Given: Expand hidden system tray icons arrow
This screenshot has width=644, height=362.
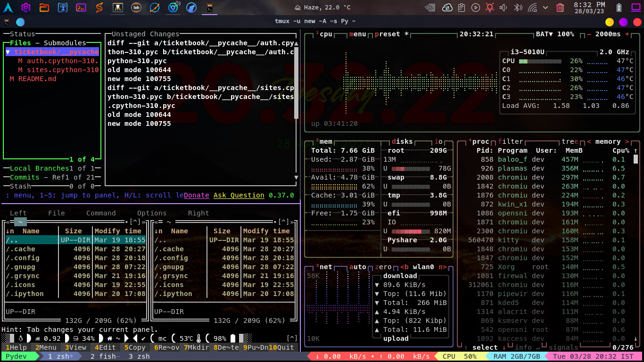Looking at the screenshot, I should (x=546, y=8).
